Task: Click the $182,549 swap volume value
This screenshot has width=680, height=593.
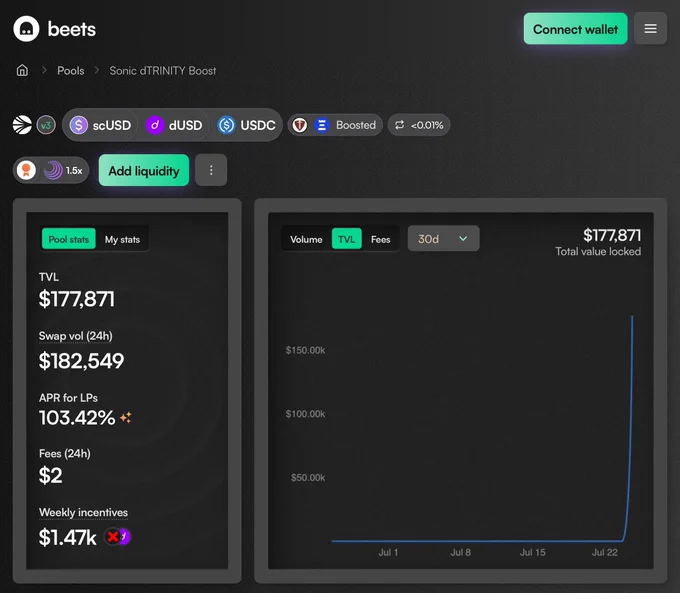Action: coord(82,360)
